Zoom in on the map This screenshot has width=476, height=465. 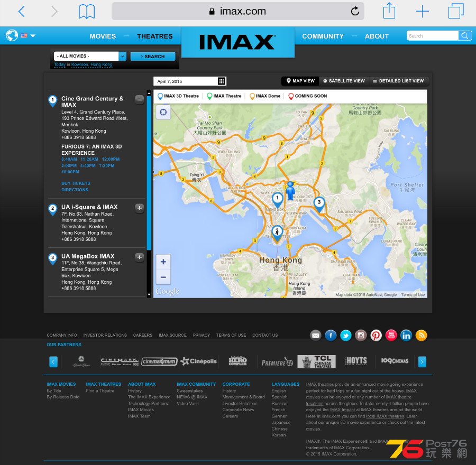click(163, 262)
